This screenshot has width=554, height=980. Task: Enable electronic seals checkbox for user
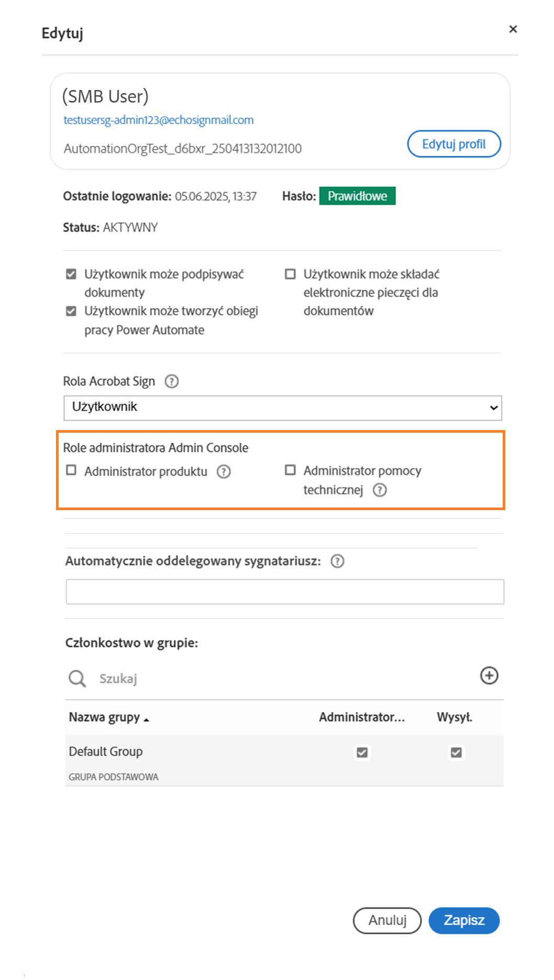coord(290,274)
